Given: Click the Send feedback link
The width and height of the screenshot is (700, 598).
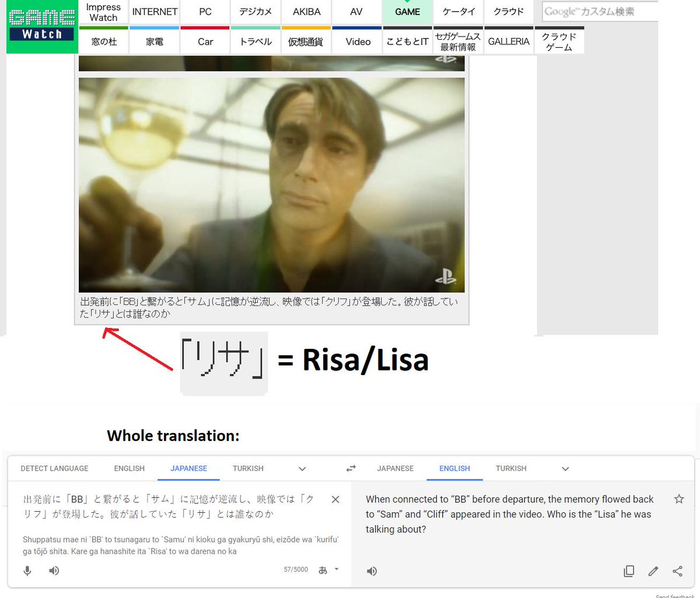Looking at the screenshot, I should 675,596.
